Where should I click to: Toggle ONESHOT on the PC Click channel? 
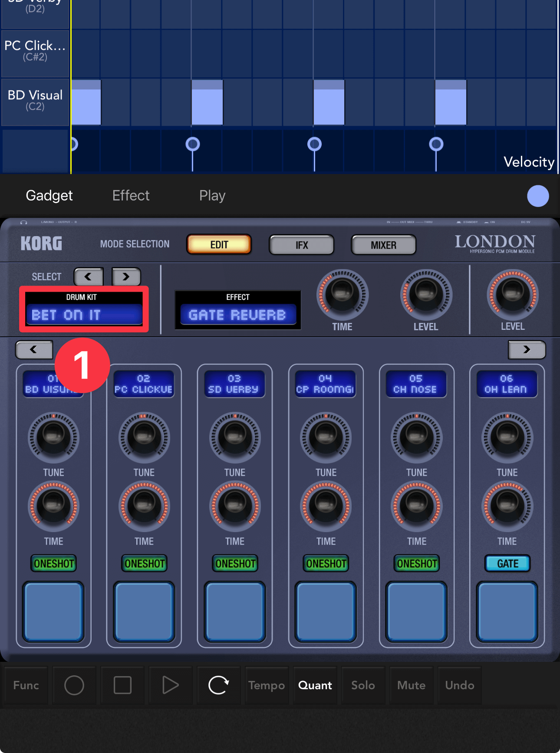coord(144,563)
